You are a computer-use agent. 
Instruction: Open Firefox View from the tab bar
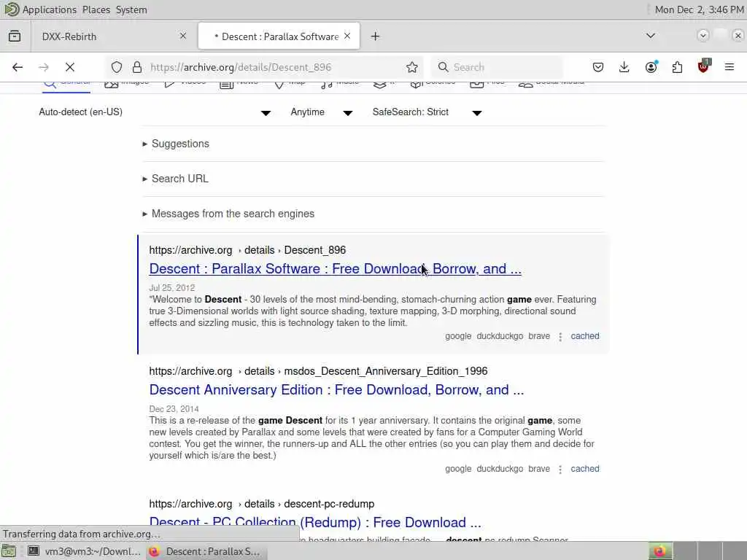(15, 36)
